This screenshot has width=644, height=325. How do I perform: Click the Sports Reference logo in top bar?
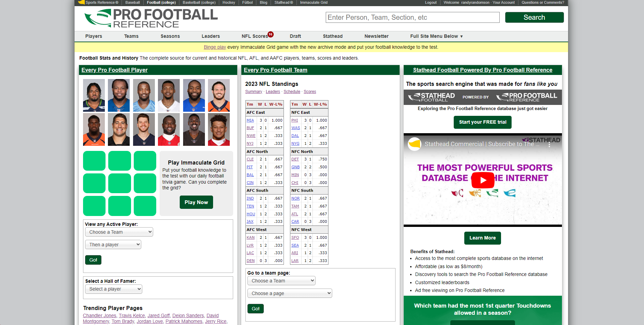98,2
